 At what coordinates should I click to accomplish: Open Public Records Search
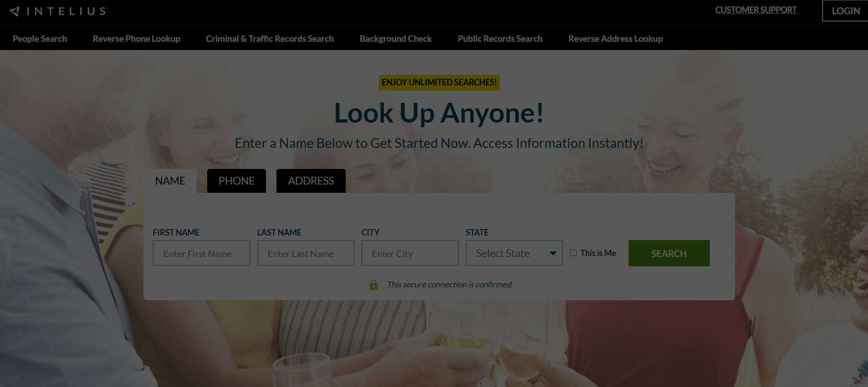[x=500, y=39]
